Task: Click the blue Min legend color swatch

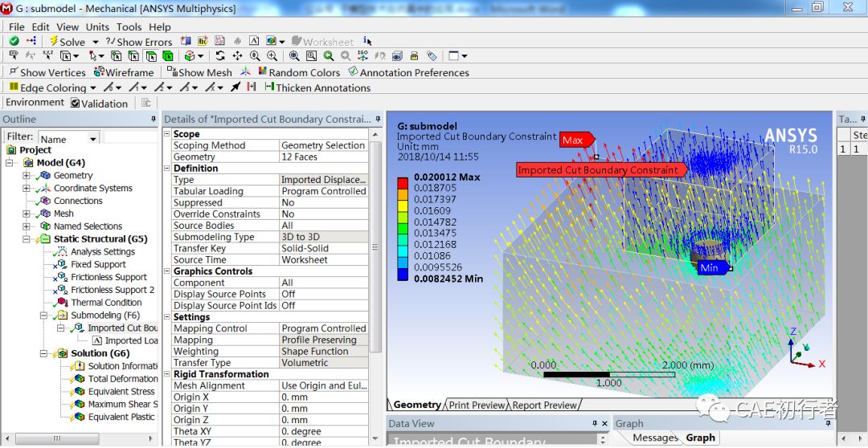Action: coord(403,273)
